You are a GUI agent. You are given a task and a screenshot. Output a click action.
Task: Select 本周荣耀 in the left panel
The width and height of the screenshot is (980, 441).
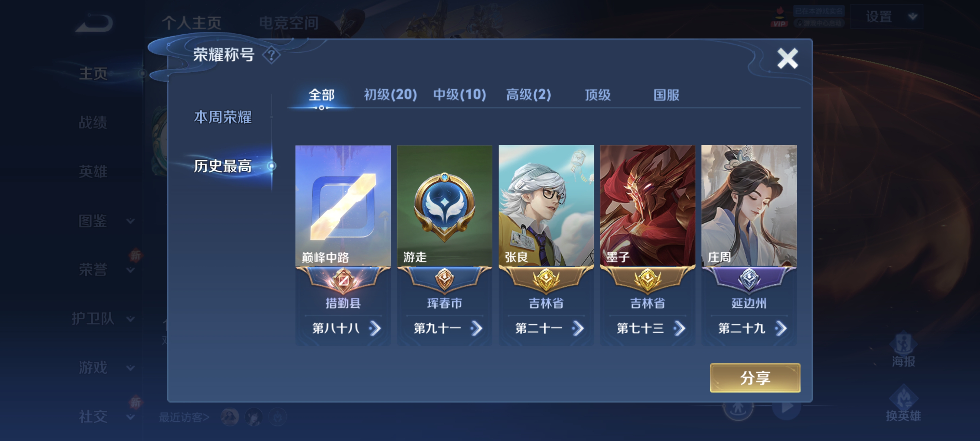223,117
